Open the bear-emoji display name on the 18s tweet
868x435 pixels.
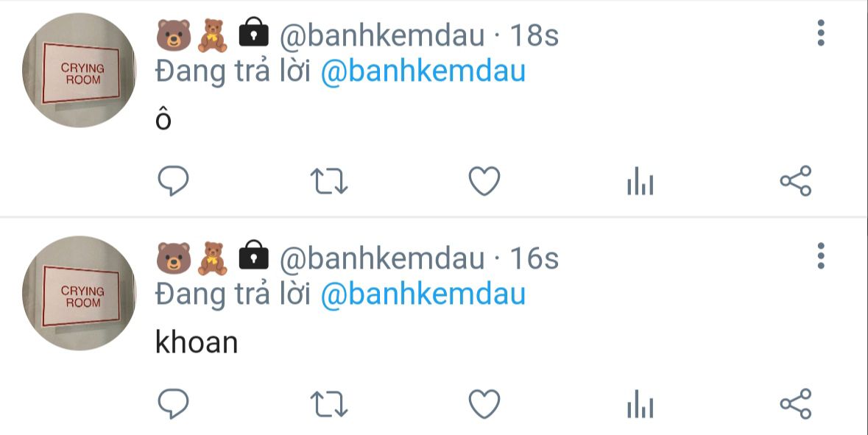click(x=213, y=35)
